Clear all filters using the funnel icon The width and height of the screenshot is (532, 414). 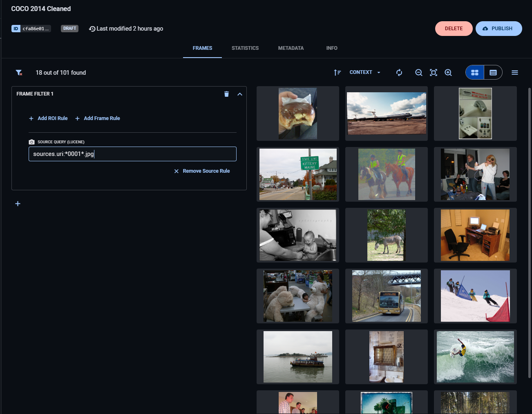[x=18, y=72]
